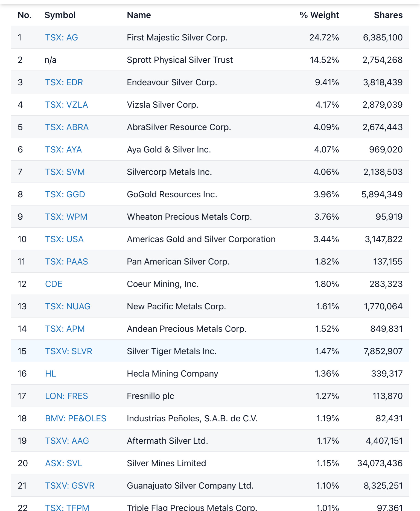This screenshot has height=511, width=420.
Task: Select the Hecla Mining Company name
Action: point(173,374)
